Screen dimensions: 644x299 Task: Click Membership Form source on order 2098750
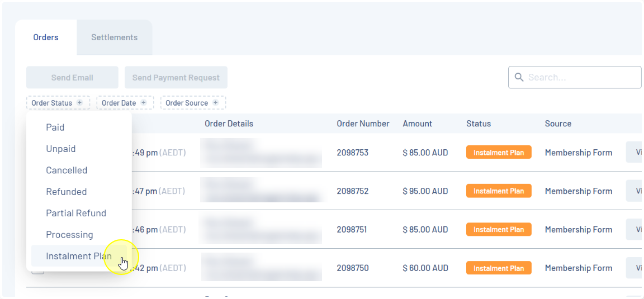[x=578, y=268]
